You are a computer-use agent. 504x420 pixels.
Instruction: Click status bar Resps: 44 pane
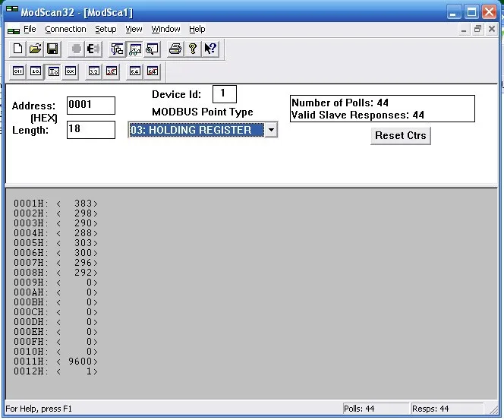tap(447, 409)
